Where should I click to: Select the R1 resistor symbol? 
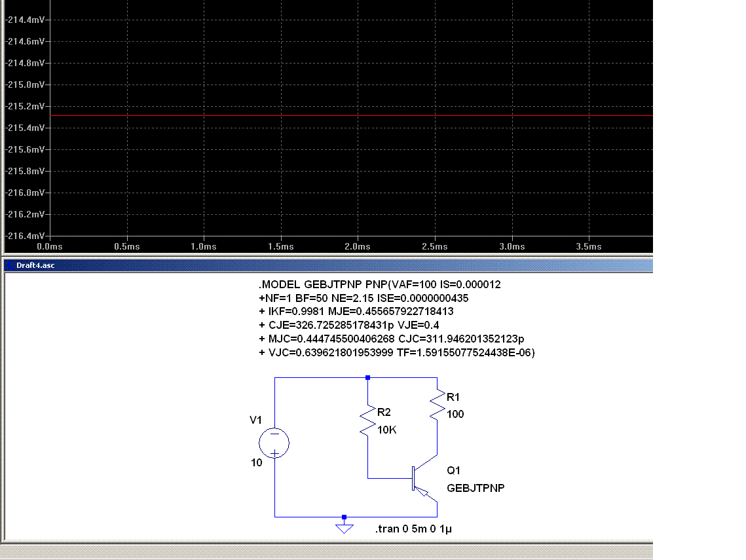click(x=438, y=405)
